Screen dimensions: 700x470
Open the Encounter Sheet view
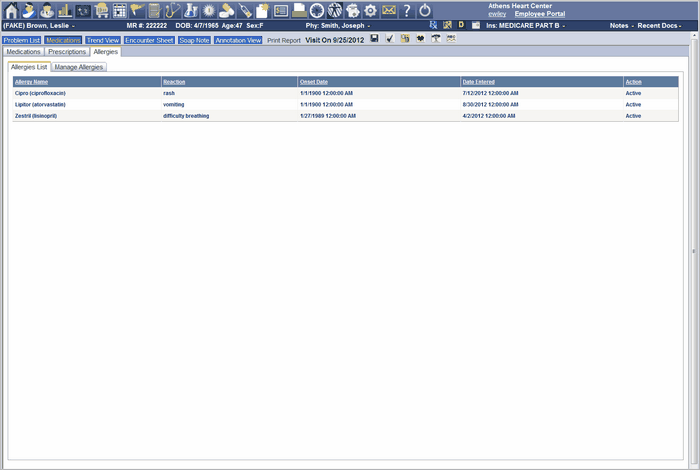[x=149, y=40]
